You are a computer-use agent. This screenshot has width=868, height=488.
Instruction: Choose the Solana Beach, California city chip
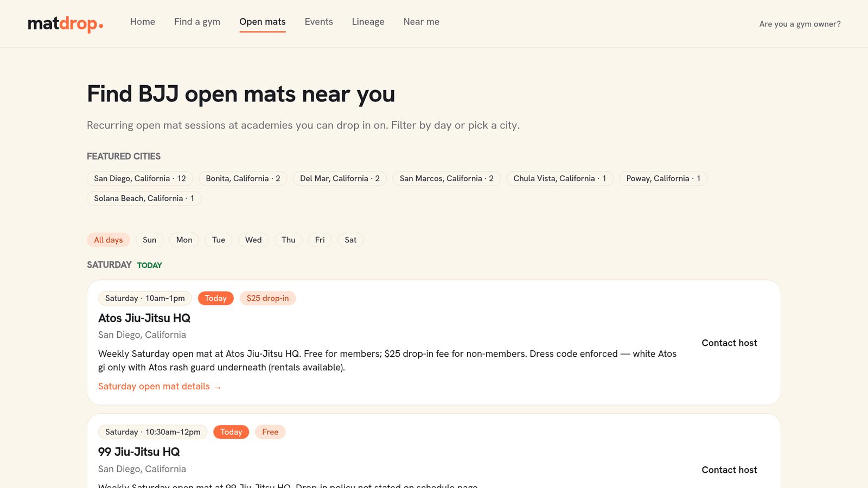(x=144, y=198)
